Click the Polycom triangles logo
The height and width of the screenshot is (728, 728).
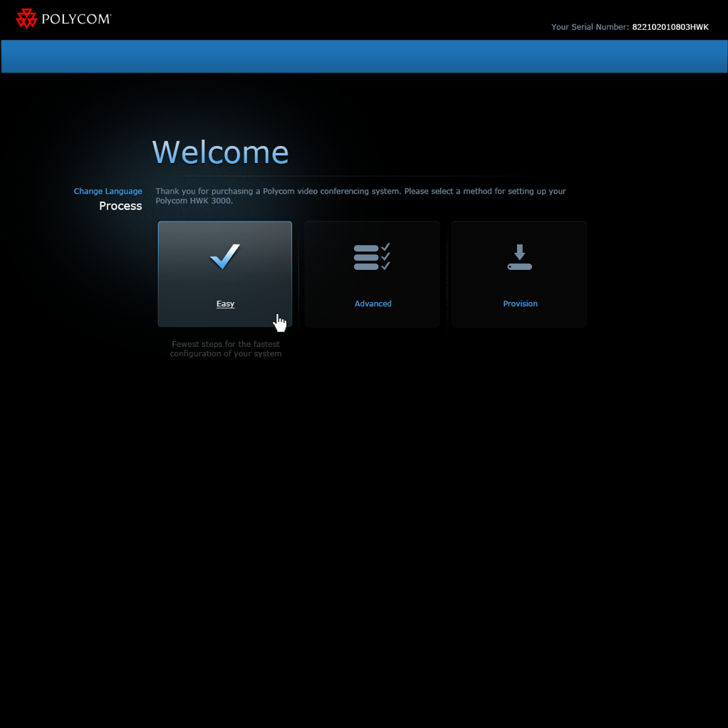tap(27, 19)
